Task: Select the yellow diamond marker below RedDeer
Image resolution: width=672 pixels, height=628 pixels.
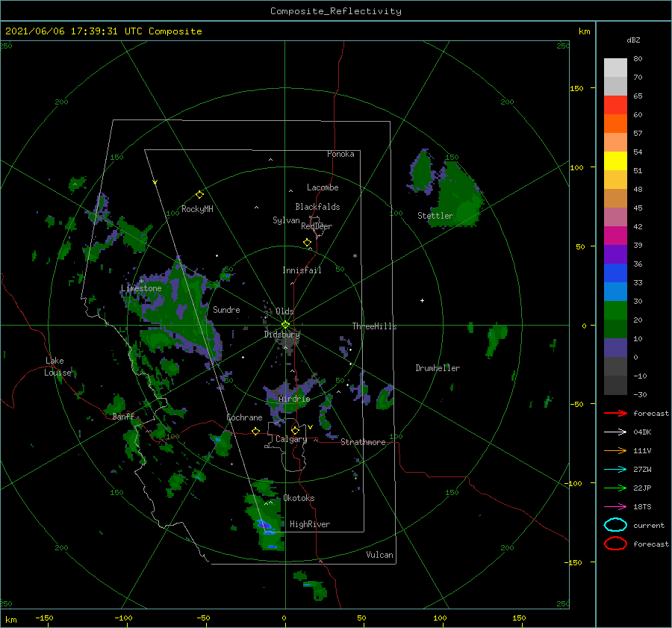Action: pos(307,243)
